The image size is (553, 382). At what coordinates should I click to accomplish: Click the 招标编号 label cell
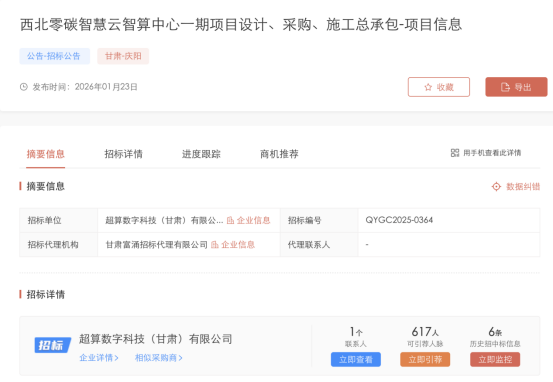319,220
